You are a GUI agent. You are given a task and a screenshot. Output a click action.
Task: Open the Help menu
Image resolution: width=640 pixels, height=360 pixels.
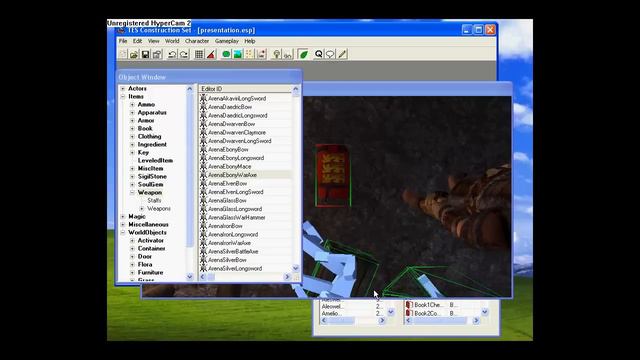[249, 41]
